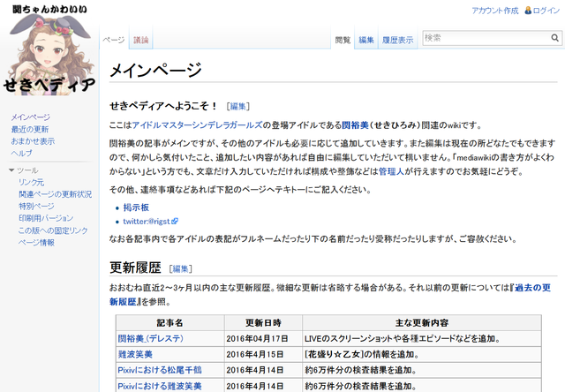Click the login user icon
The height and width of the screenshot is (392, 565).
coord(528,11)
